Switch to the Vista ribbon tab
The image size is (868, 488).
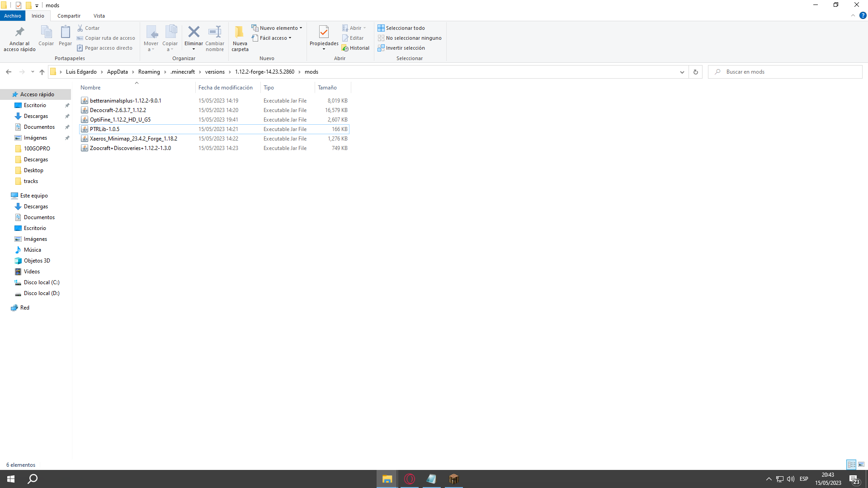click(x=99, y=16)
